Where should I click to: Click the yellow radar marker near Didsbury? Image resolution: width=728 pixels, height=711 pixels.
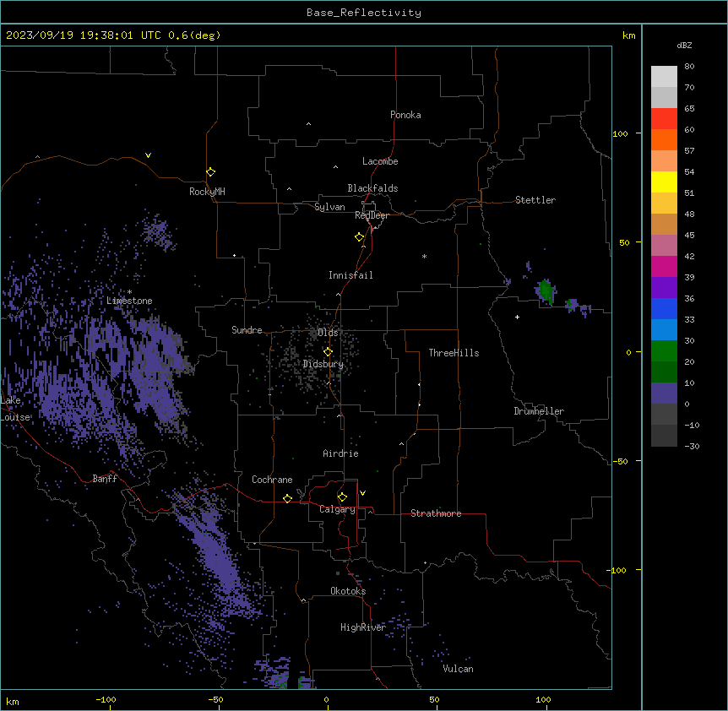(x=329, y=352)
